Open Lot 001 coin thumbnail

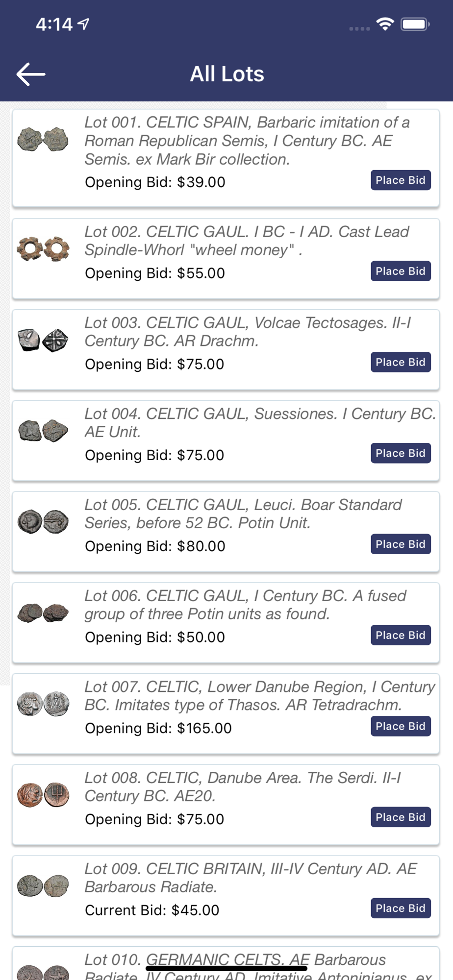(43, 139)
